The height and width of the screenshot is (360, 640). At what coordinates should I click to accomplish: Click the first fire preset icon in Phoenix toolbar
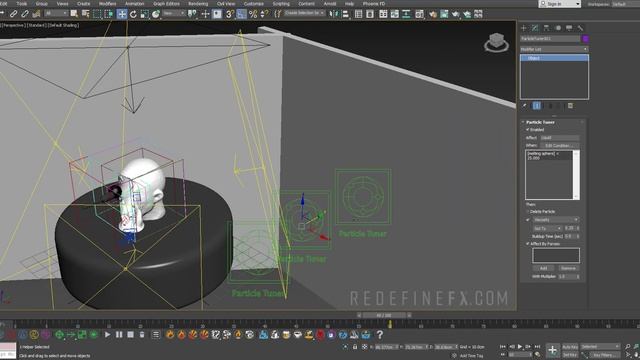pyautogui.click(x=170, y=335)
